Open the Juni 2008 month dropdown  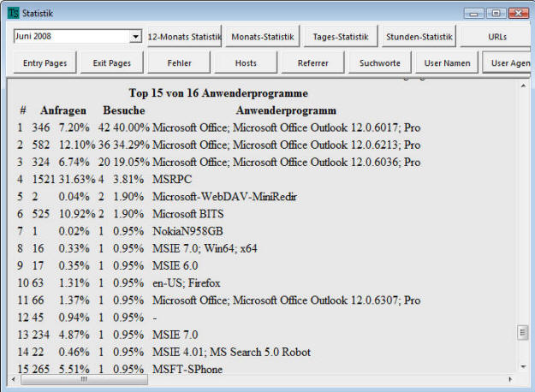point(135,36)
